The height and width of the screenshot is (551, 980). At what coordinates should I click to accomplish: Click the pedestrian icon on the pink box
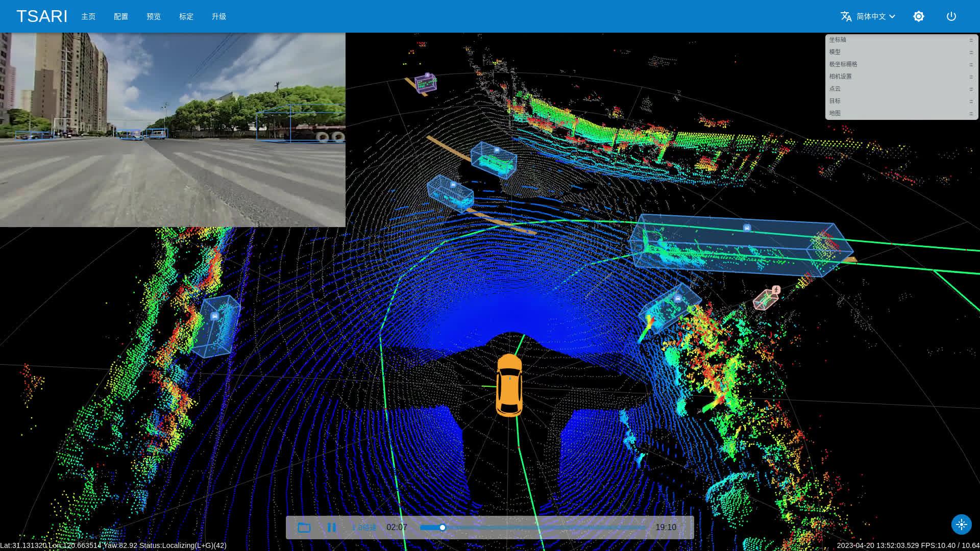tap(776, 290)
